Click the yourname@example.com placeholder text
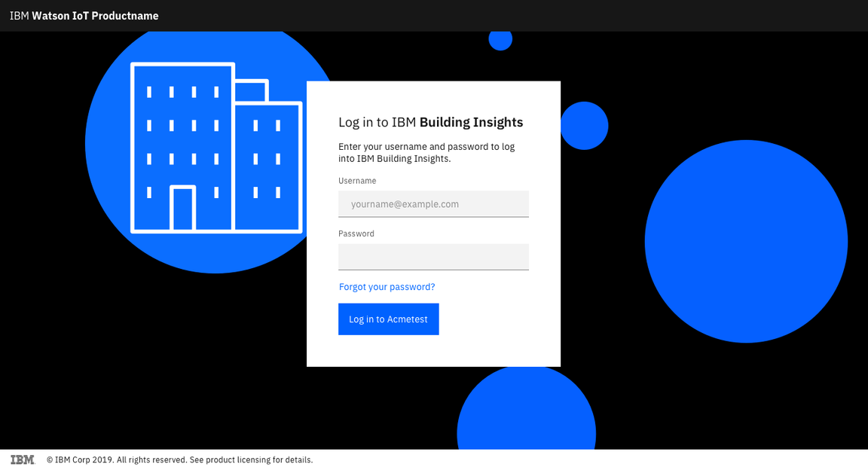 coord(403,203)
